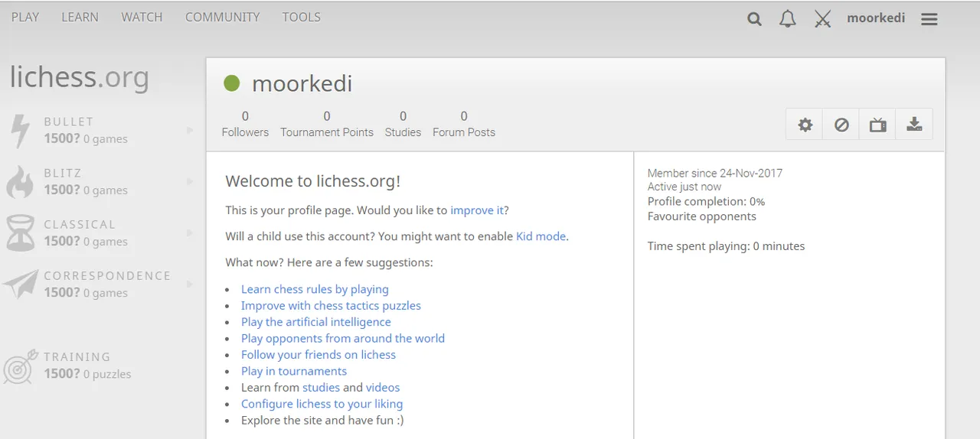Click the Classical hourglass icon
Image resolution: width=980 pixels, height=439 pixels.
(20, 233)
